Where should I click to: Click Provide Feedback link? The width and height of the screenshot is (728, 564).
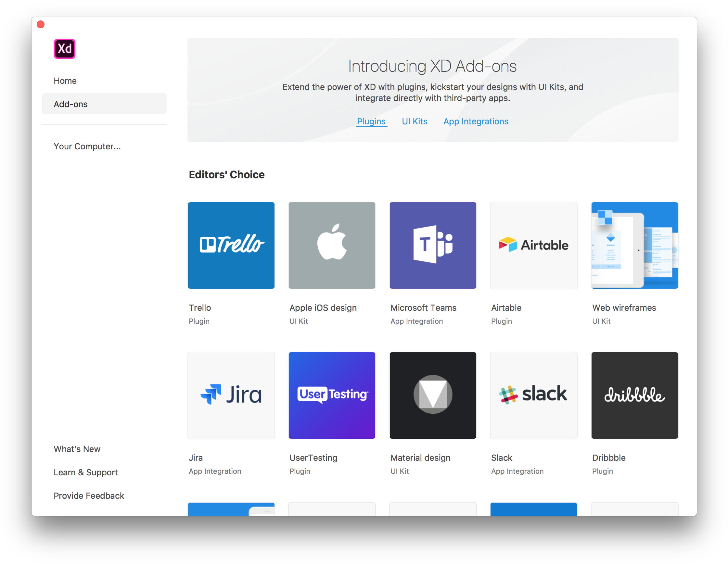point(90,495)
